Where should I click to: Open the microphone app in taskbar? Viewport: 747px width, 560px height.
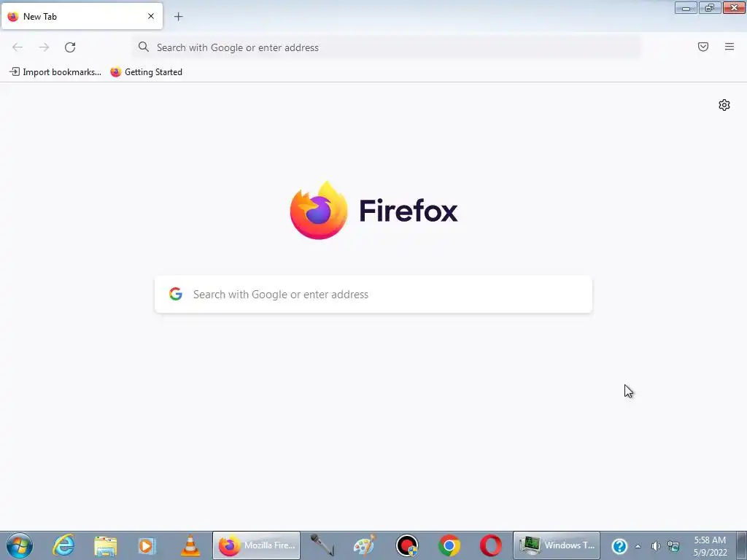(x=322, y=545)
